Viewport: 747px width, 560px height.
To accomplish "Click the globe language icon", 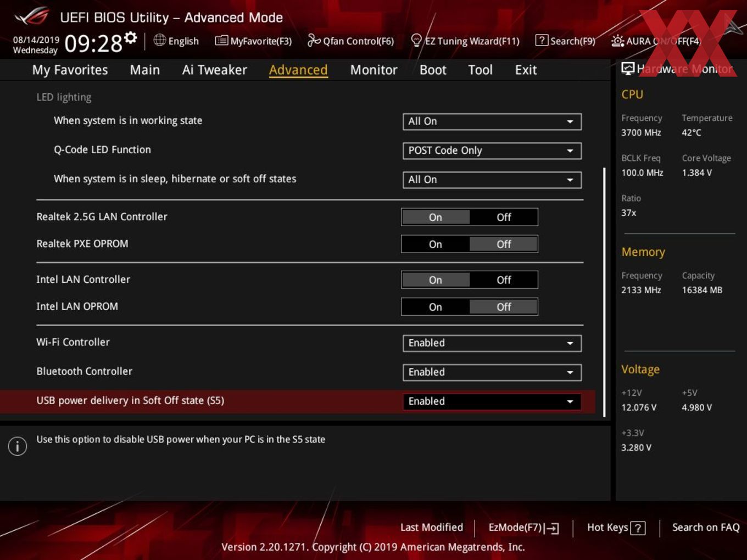I will click(159, 40).
